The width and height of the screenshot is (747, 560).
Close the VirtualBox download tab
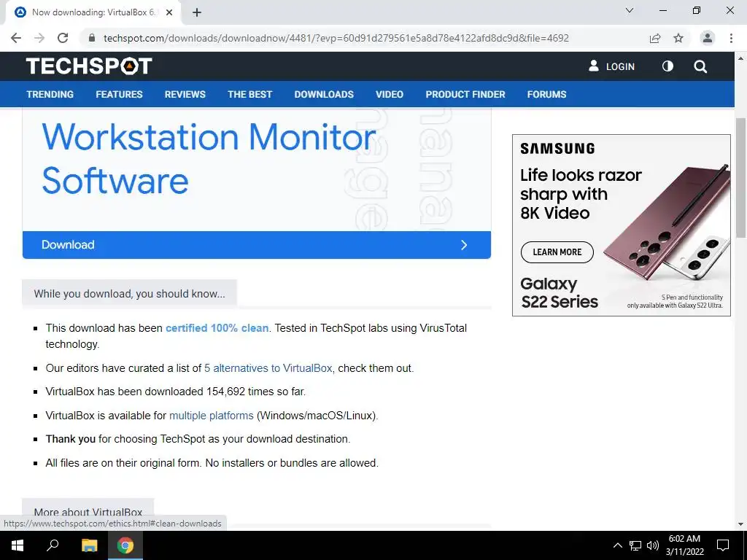(169, 12)
